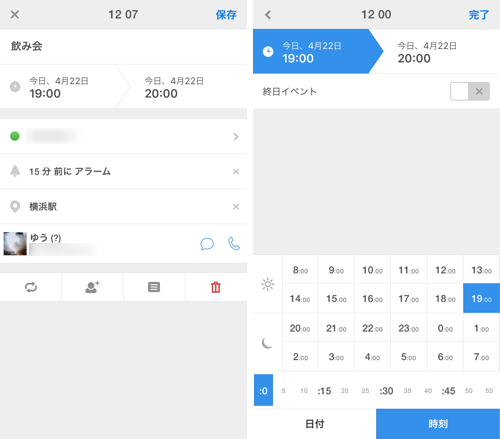Remove the 15 分 前に アラーム reminder

pos(236,171)
